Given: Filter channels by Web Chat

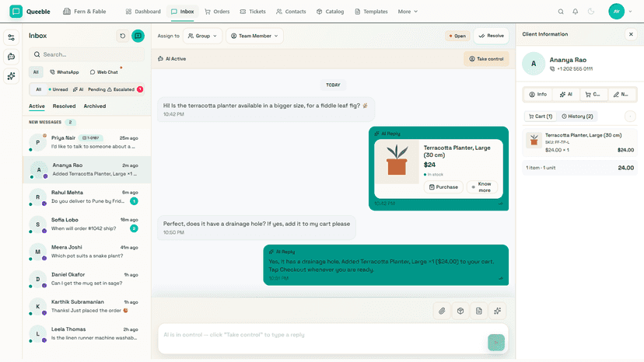Looking at the screenshot, I should (104, 71).
